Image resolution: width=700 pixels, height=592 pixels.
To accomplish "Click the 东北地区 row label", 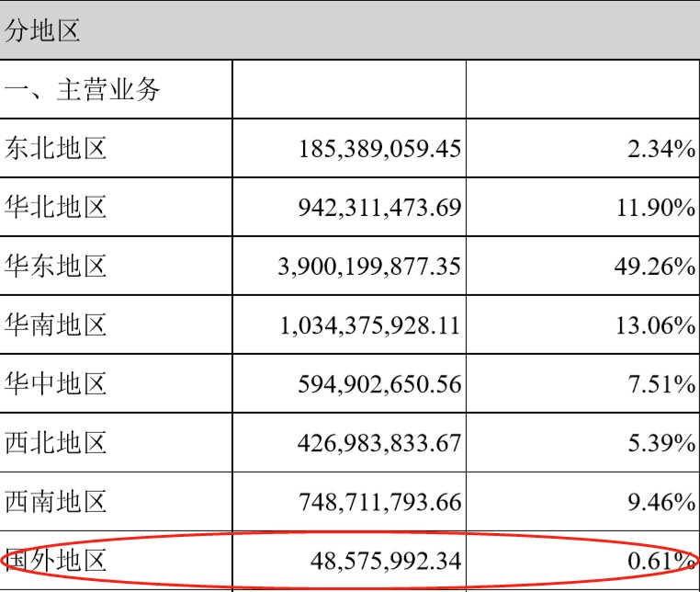I will (x=56, y=148).
